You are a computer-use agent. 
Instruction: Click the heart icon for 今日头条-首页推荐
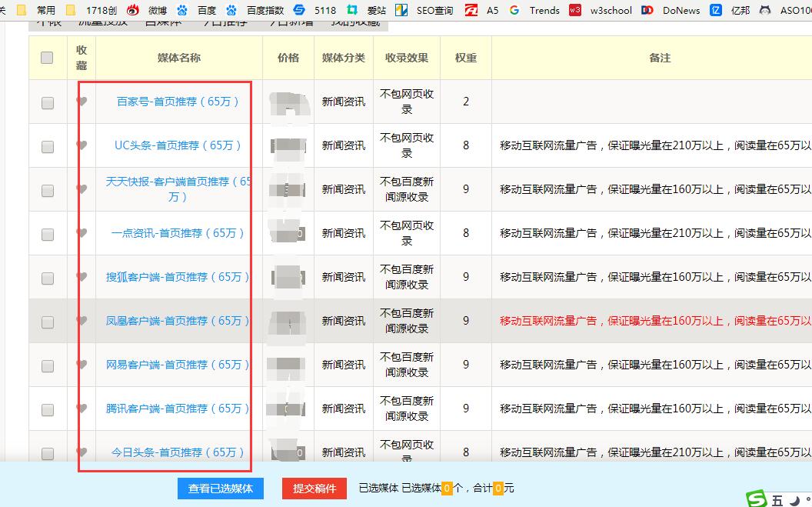pos(82,452)
